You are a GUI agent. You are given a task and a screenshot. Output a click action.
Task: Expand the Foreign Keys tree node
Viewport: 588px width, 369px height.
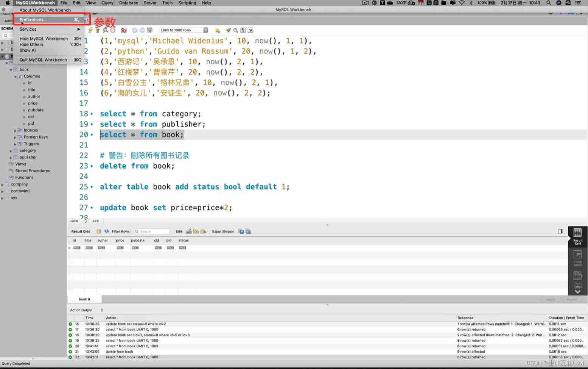pyautogui.click(x=16, y=137)
